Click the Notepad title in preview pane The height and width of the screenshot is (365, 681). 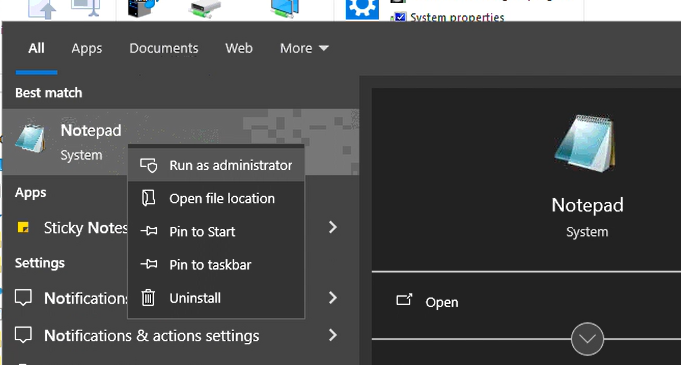tap(587, 205)
